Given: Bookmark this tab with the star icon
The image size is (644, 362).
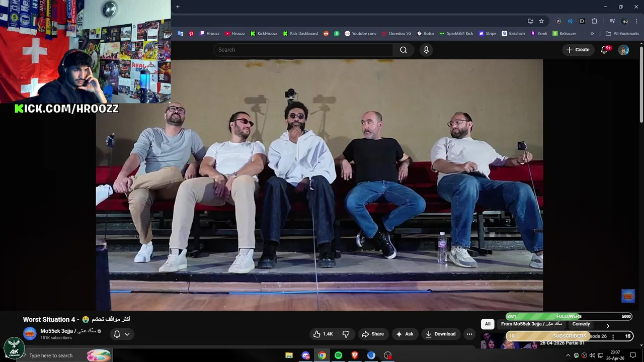Looking at the screenshot, I should click(x=541, y=21).
